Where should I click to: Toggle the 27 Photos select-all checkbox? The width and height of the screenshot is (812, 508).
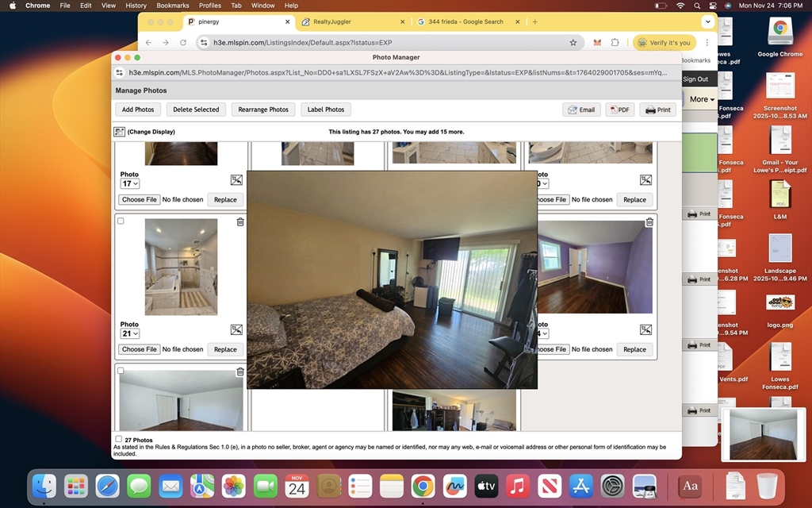pyautogui.click(x=119, y=439)
